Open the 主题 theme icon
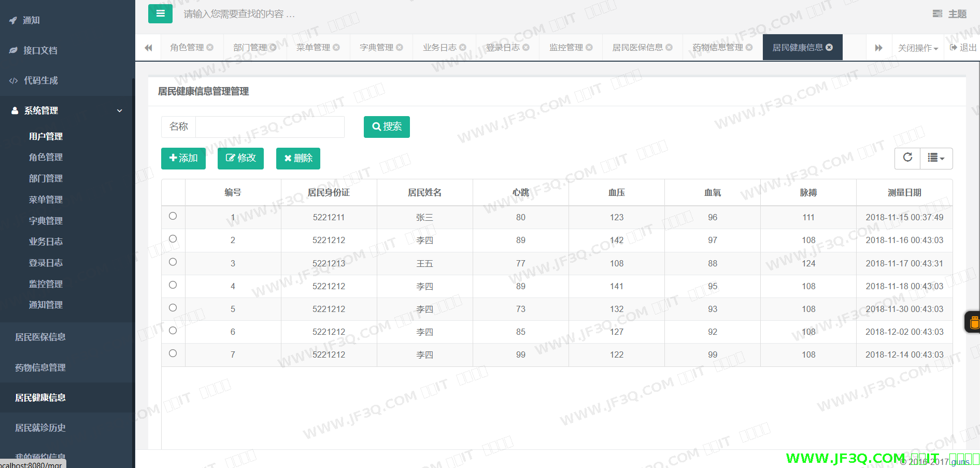980x468 pixels. 938,14
